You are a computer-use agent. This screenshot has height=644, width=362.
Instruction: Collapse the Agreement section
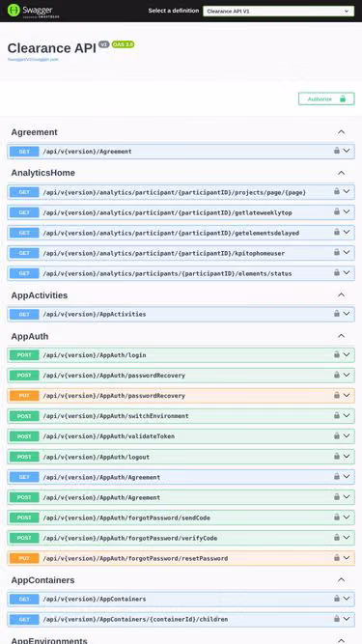pyautogui.click(x=341, y=132)
